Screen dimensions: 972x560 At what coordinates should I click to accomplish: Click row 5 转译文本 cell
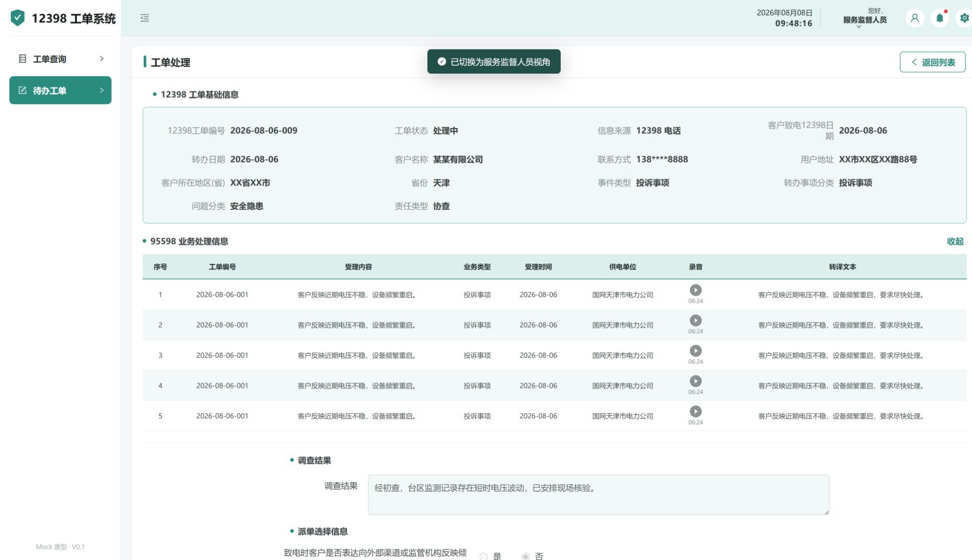coord(842,416)
